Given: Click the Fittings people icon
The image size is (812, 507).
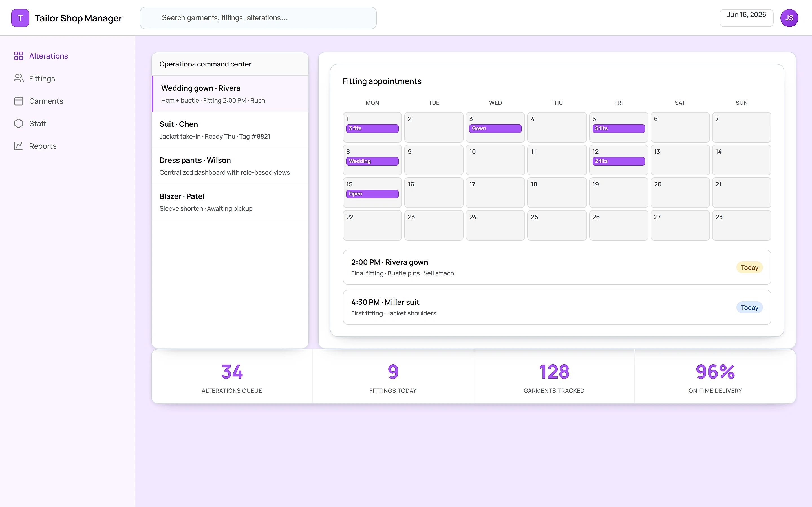Looking at the screenshot, I should pyautogui.click(x=18, y=78).
